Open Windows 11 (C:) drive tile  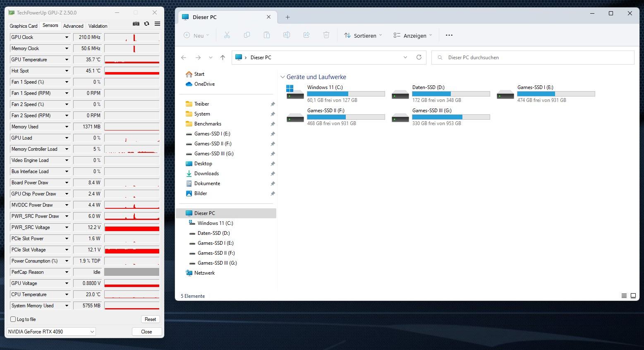(x=335, y=94)
